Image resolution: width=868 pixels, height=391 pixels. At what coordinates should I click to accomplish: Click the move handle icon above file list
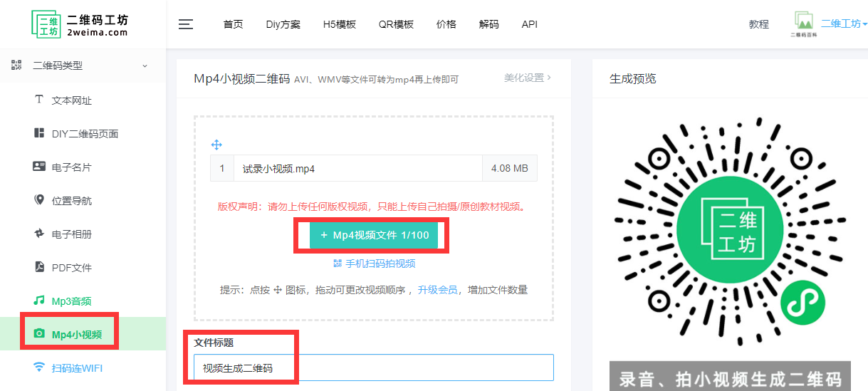pos(217,145)
